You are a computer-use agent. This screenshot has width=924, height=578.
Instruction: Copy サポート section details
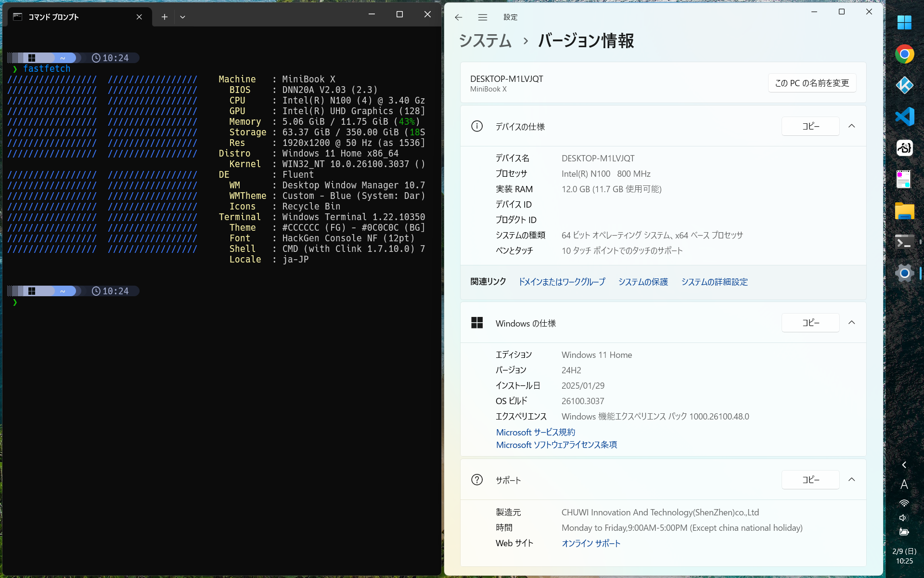pos(810,480)
